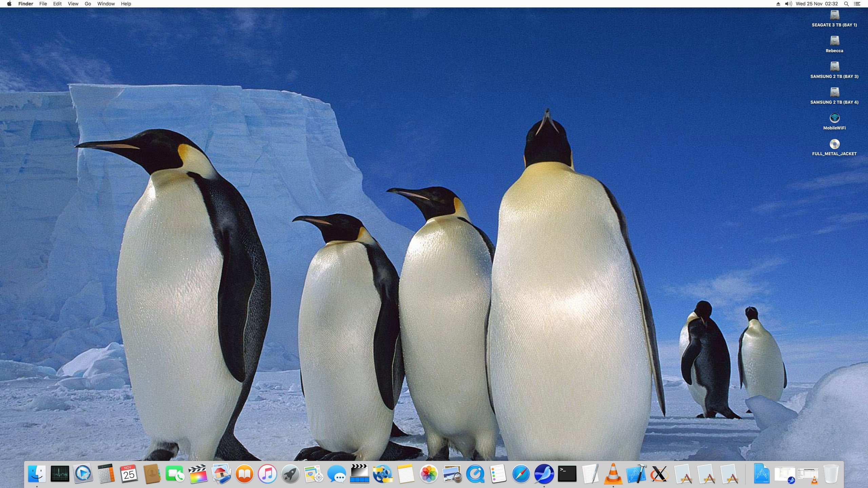Launch iTunes music app
Image resolution: width=868 pixels, height=488 pixels.
(x=268, y=473)
